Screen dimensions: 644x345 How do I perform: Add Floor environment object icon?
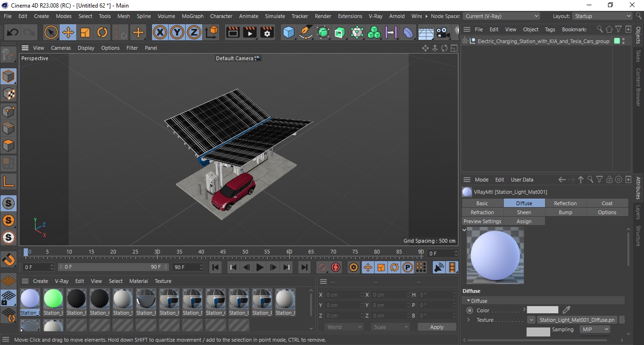(426, 32)
